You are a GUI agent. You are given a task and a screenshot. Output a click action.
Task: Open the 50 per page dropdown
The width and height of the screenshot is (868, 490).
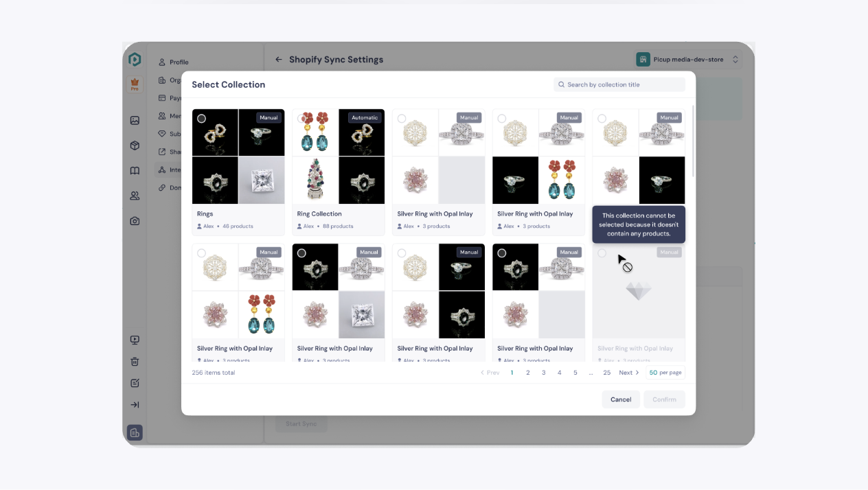[665, 373]
